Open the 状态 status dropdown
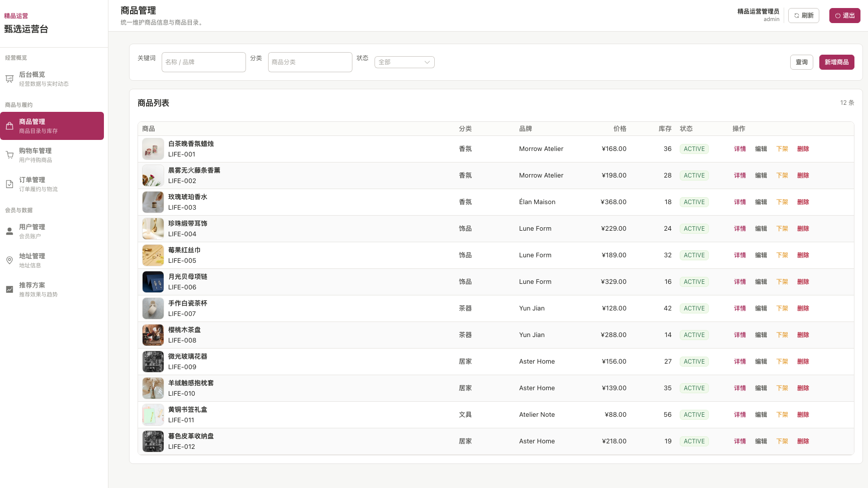The height and width of the screenshot is (488, 868). (405, 62)
